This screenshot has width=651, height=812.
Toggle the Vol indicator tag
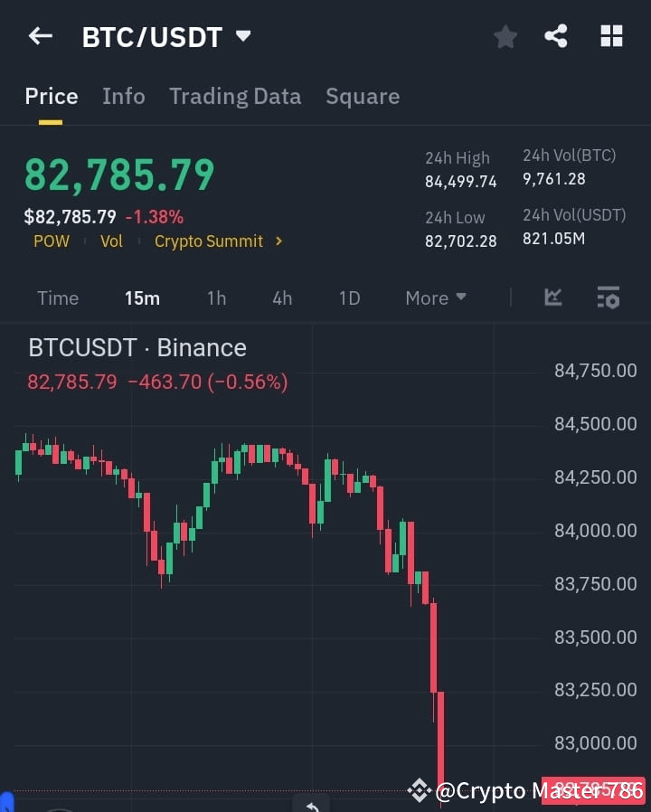point(111,241)
